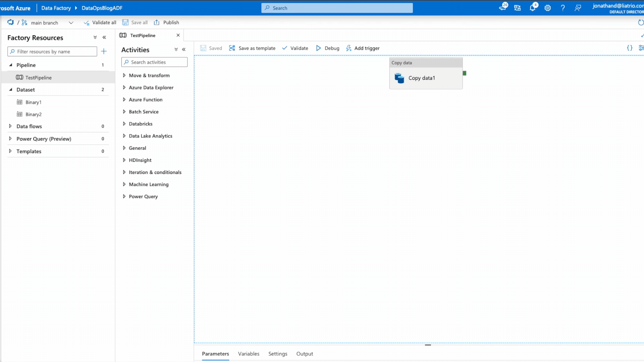The image size is (644, 362).
Task: Collapse the Activities pane
Action: (184, 50)
